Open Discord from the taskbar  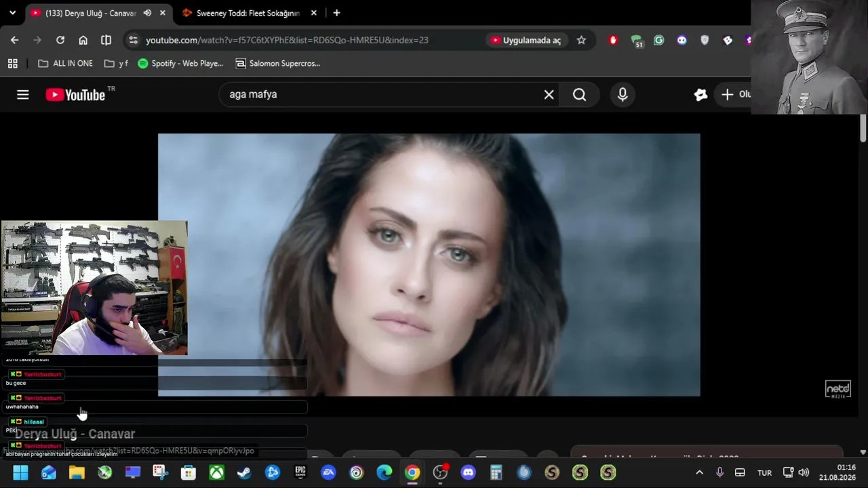[468, 472]
